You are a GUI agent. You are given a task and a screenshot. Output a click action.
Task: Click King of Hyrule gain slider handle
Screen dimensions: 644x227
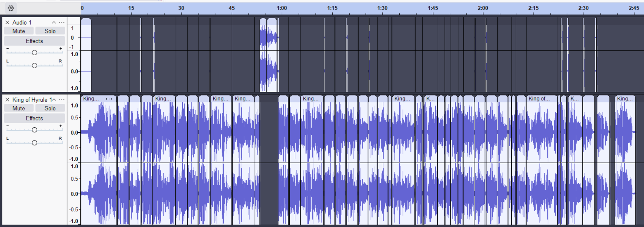[35, 130]
